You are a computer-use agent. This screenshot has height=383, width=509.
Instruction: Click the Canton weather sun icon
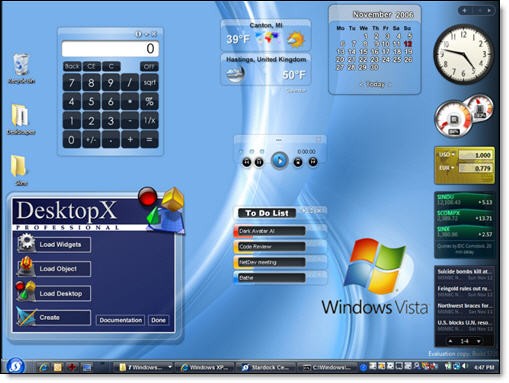tap(296, 40)
